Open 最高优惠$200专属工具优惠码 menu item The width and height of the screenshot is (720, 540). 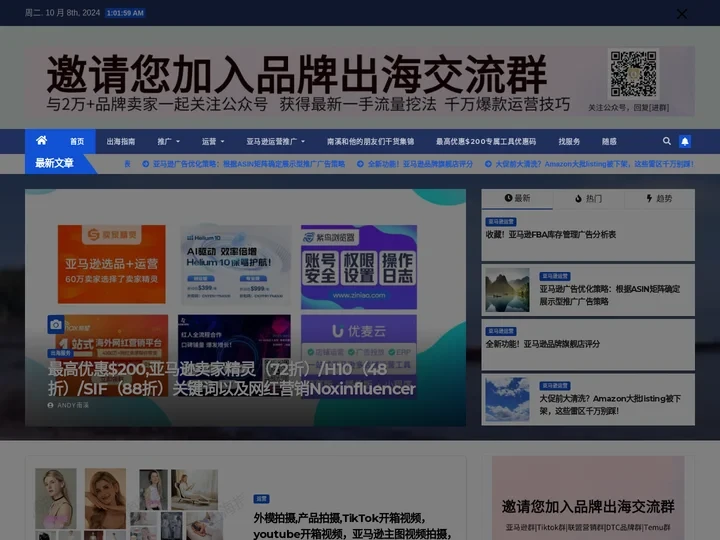pyautogui.click(x=486, y=141)
